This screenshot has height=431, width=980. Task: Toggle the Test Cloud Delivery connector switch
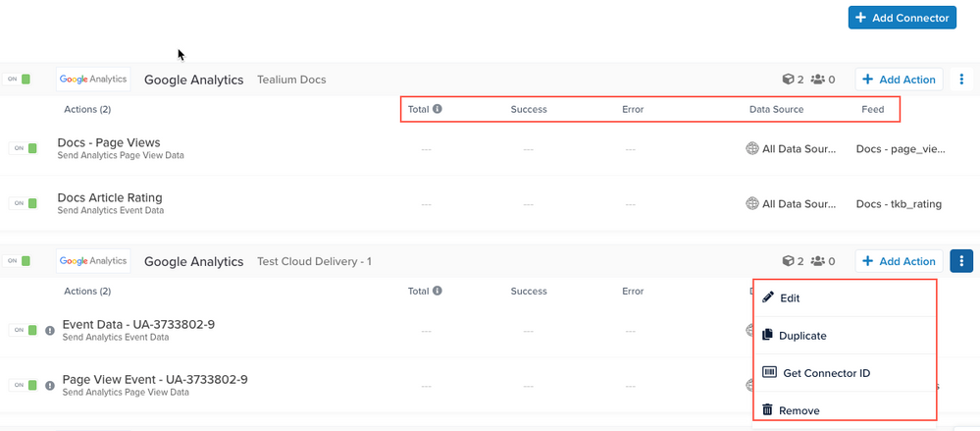click(22, 261)
